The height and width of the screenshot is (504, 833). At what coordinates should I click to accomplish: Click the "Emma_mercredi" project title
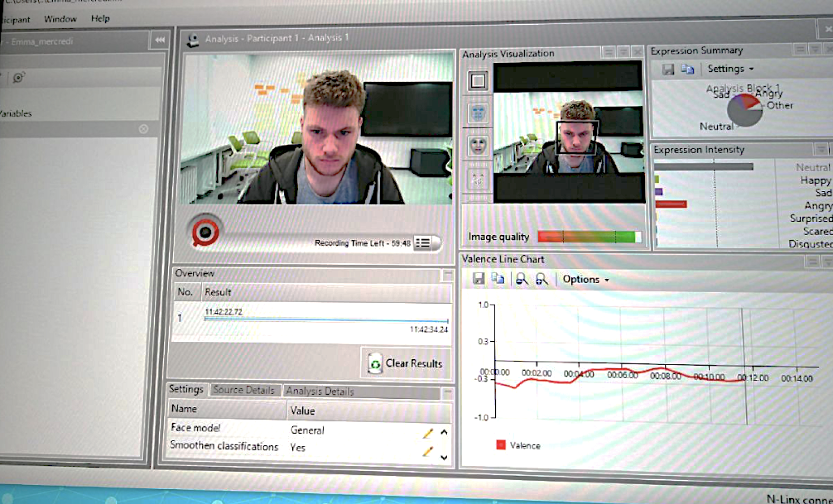41,41
